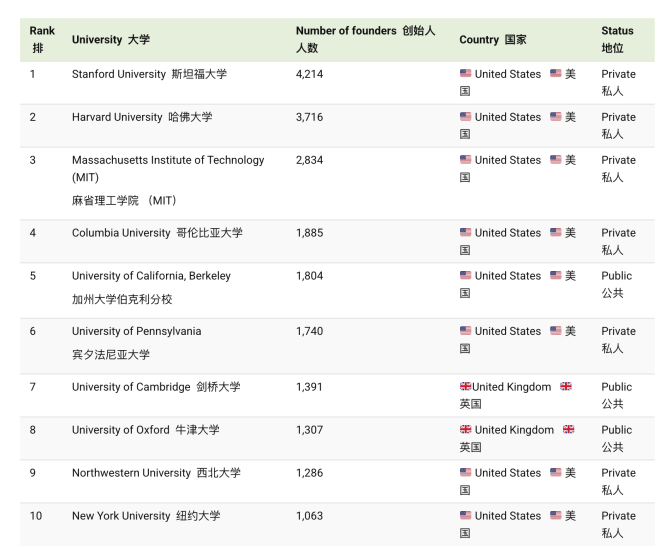Select New York University name cell
This screenshot has height=549, width=671.
click(146, 516)
